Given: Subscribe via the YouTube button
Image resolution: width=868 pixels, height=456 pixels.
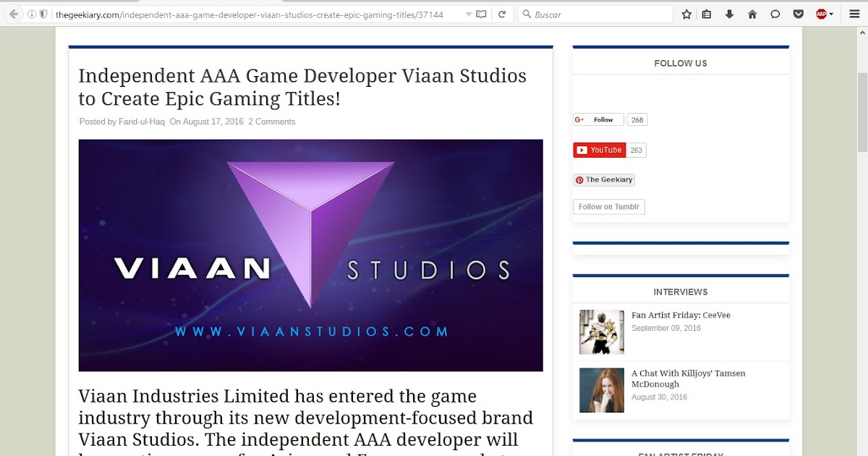Looking at the screenshot, I should pyautogui.click(x=600, y=150).
